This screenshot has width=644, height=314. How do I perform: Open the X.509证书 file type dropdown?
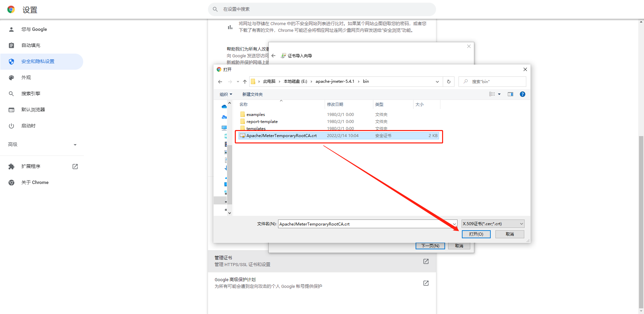coord(493,224)
